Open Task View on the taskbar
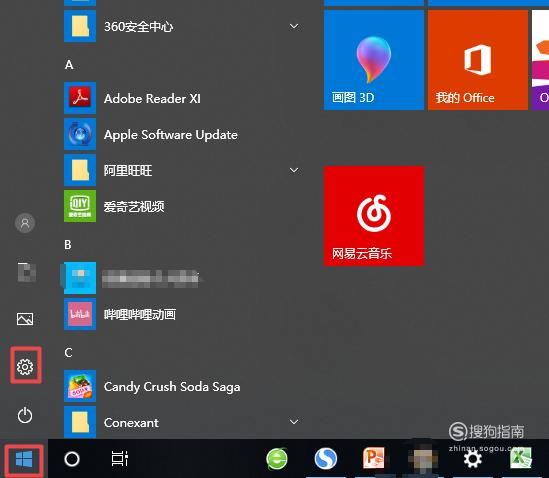549x478 pixels. (119, 459)
